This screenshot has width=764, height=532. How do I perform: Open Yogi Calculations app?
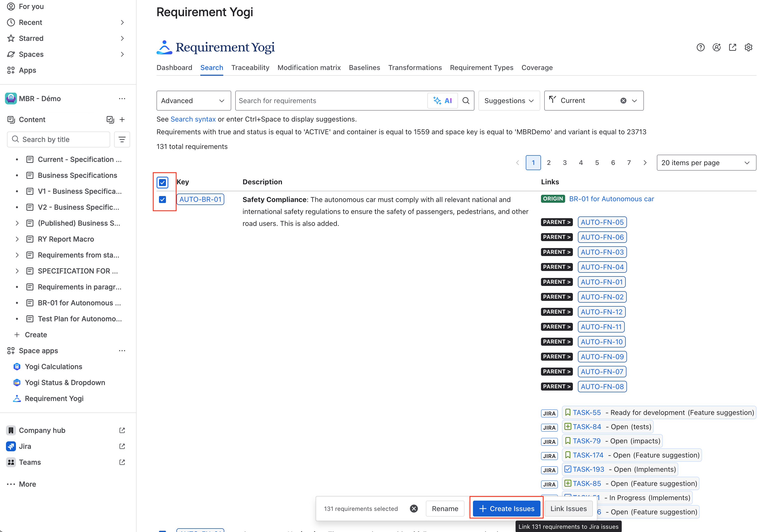click(x=53, y=367)
